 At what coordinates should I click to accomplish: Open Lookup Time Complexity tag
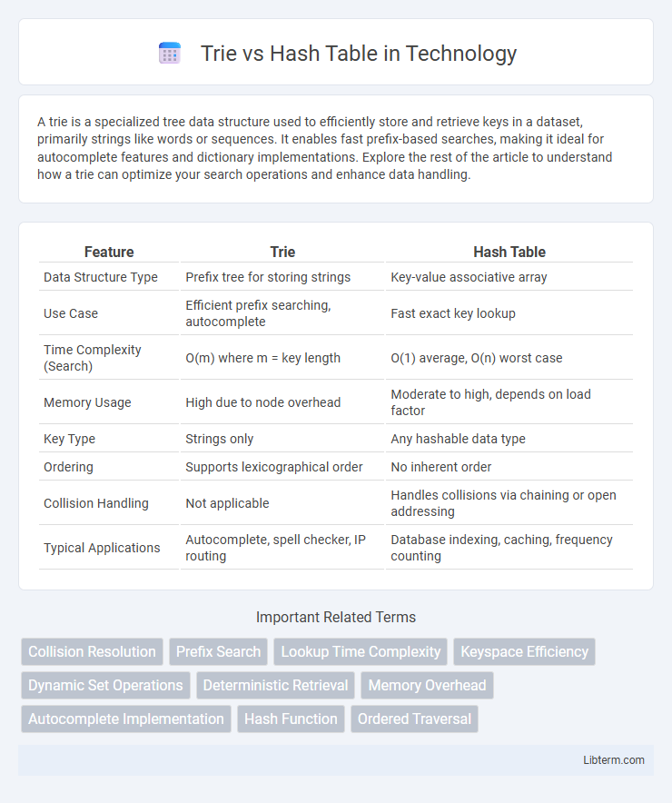361,651
